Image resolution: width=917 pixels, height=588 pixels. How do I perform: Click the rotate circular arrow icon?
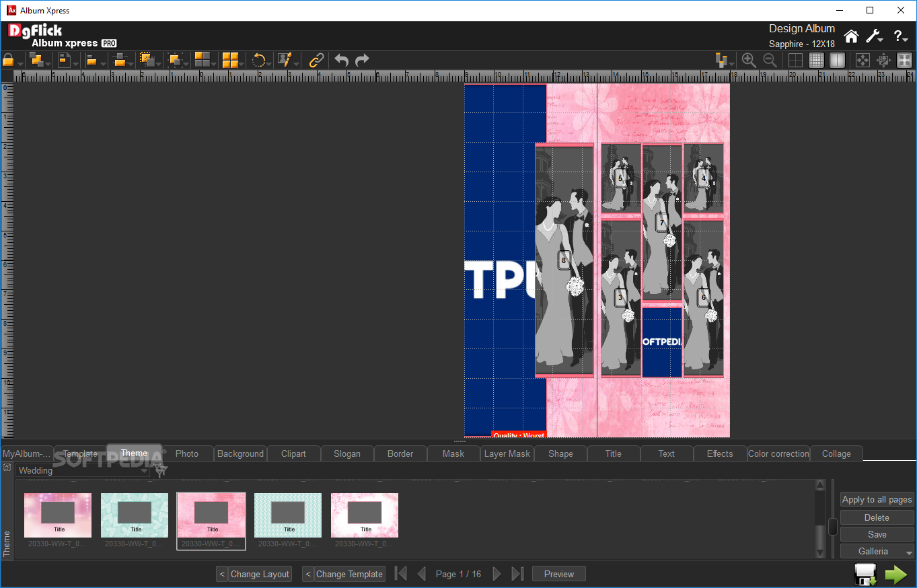258,60
